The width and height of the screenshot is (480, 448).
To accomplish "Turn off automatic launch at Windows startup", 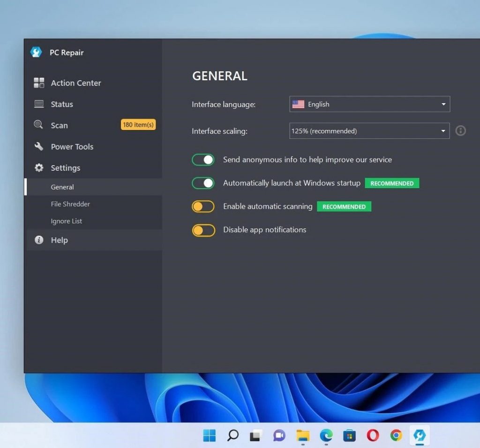I will [202, 183].
